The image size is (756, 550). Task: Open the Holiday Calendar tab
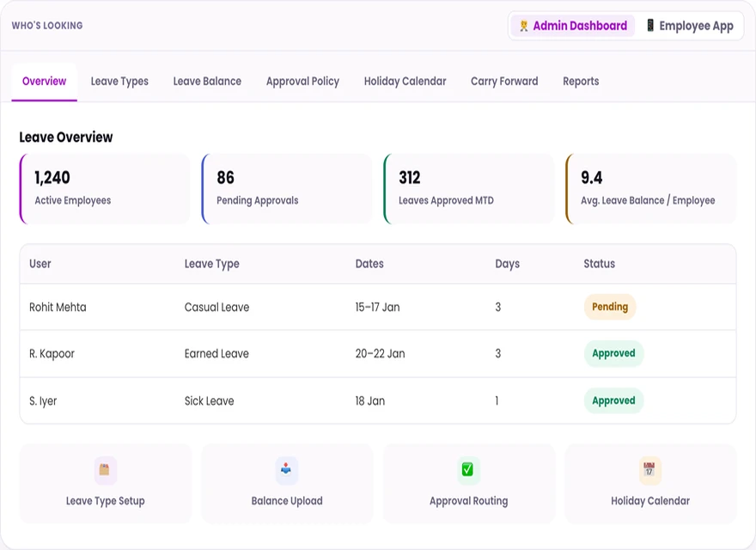click(x=405, y=81)
